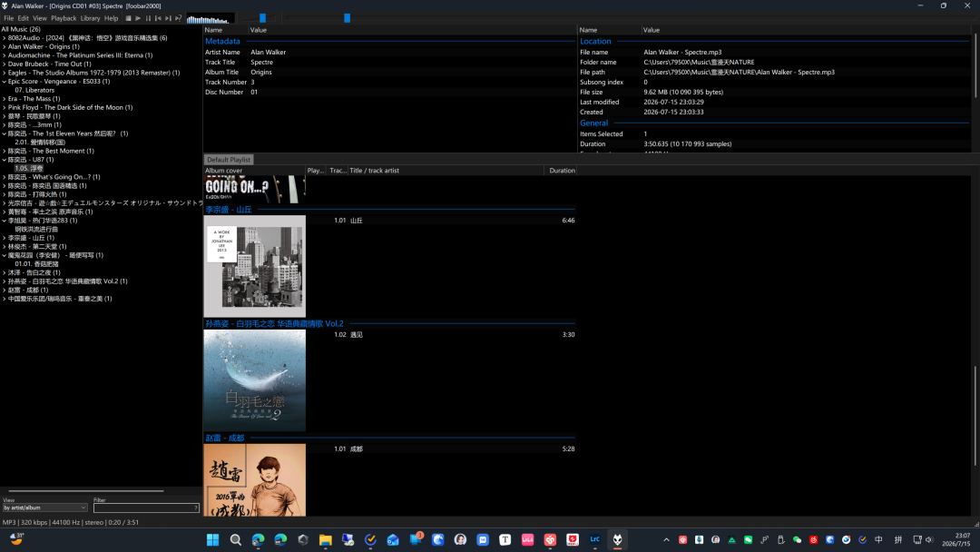Screen dimensions: 980x552
Task: Pause the track with Pause button
Action: click(x=148, y=18)
